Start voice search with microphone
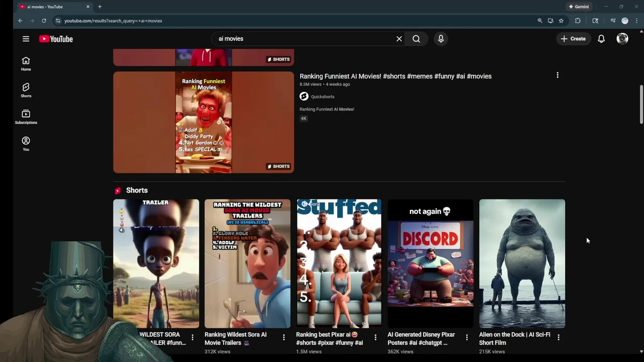Viewport: 644px width, 362px height. (441, 39)
